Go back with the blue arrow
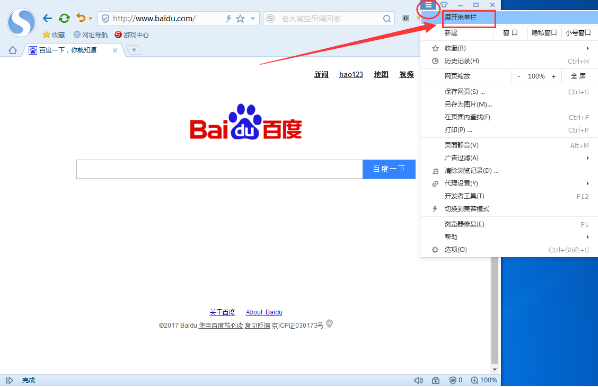The width and height of the screenshot is (598, 387). pyautogui.click(x=47, y=18)
